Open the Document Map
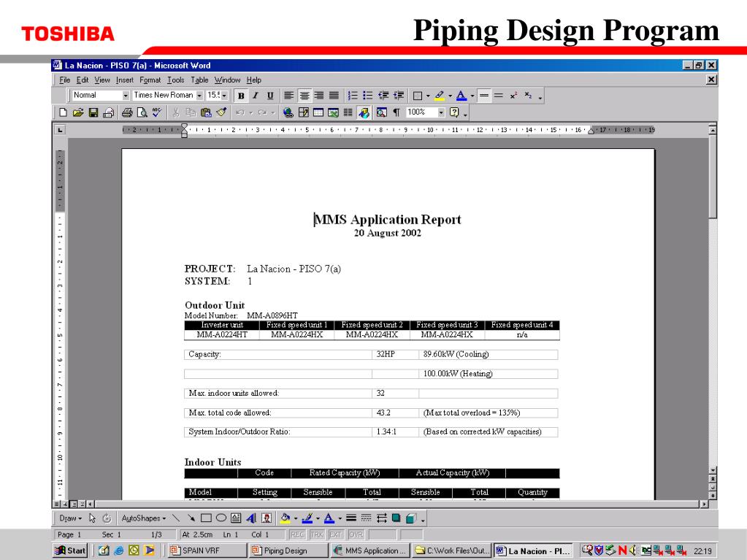Image resolution: width=747 pixels, height=560 pixels. (x=381, y=112)
